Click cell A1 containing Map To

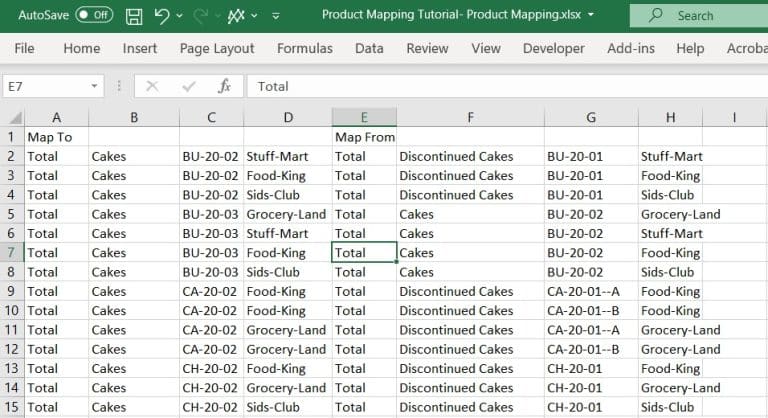coord(56,137)
